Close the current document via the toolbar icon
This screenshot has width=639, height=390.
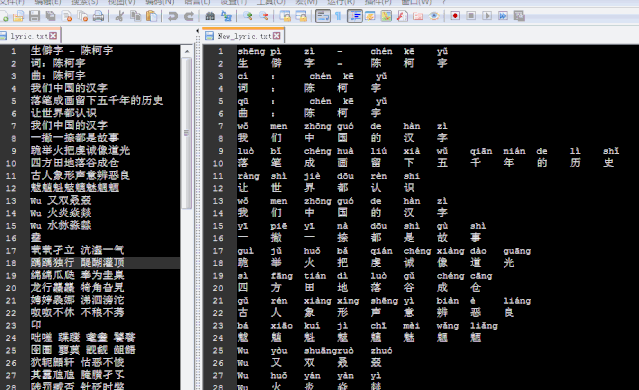click(x=67, y=16)
